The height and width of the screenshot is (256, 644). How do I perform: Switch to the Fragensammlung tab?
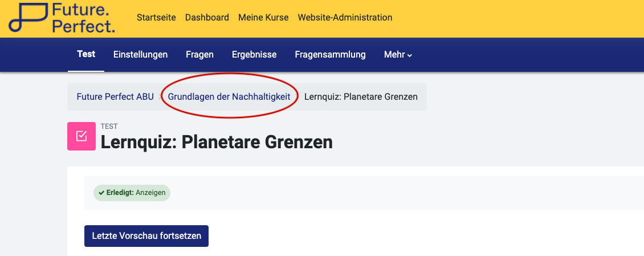[x=330, y=55]
